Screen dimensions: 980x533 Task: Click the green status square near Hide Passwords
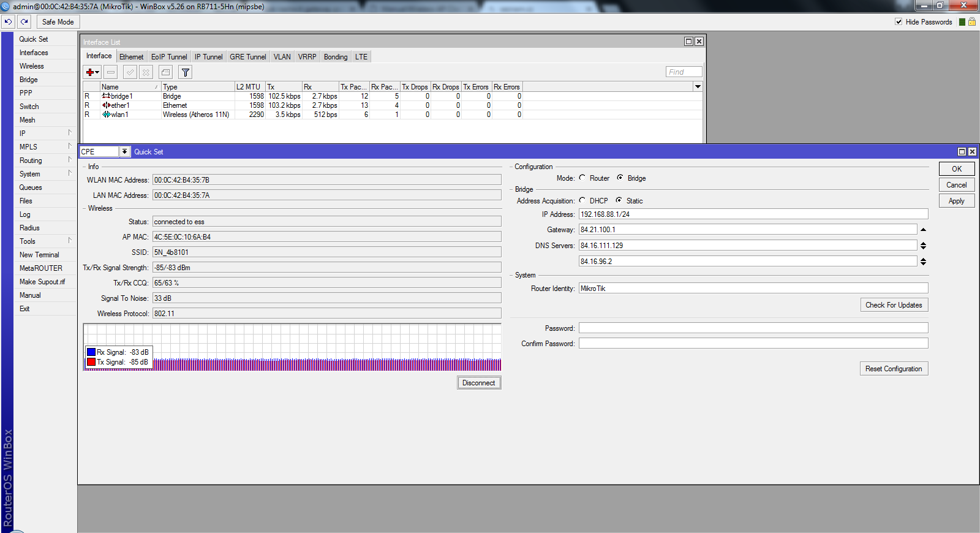962,22
